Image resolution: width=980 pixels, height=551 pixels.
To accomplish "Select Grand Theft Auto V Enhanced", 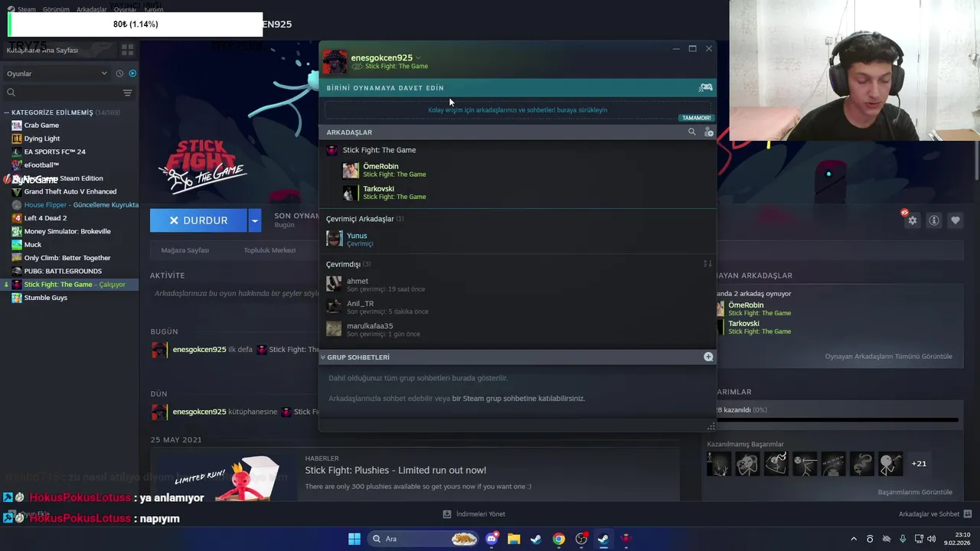I will coord(70,191).
